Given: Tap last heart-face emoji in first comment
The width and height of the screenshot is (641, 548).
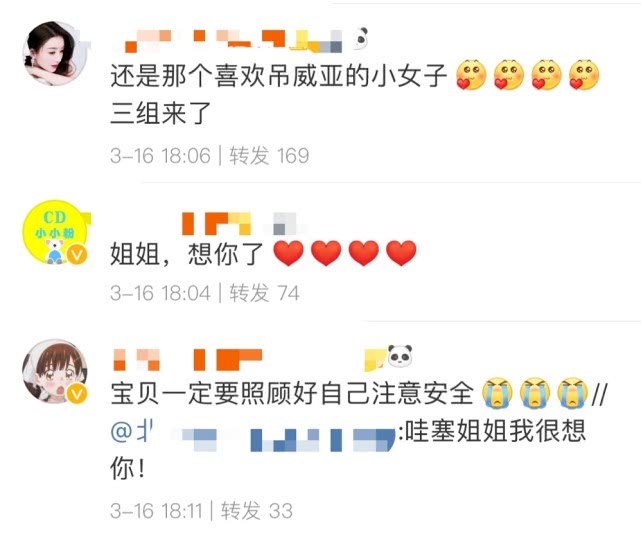Looking at the screenshot, I should [584, 76].
